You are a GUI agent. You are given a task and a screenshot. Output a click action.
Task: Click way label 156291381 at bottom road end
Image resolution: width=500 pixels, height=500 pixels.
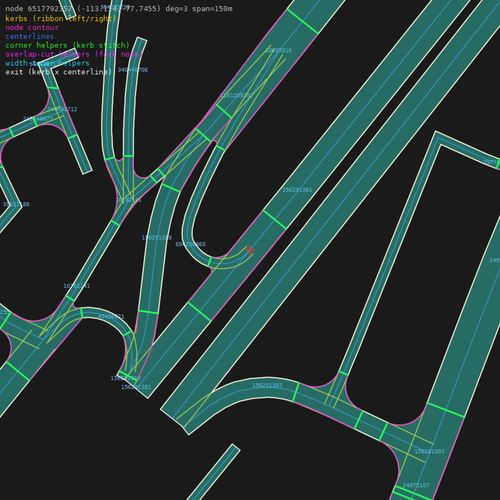(136, 387)
